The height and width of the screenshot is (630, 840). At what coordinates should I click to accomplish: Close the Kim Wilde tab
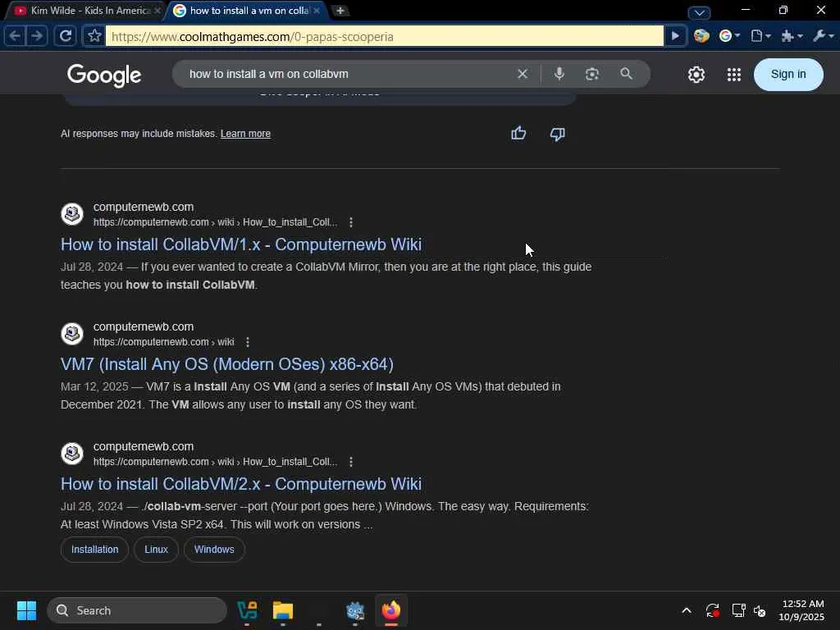tap(157, 10)
